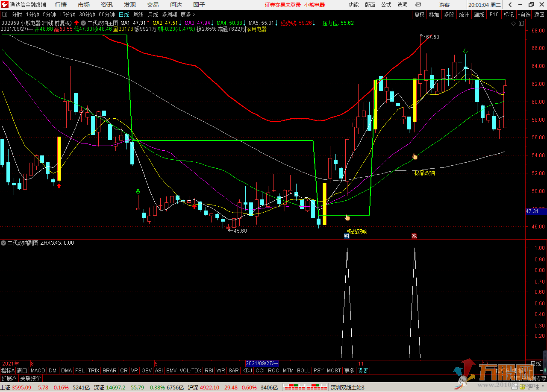Expand the 扩展 panel button
The width and height of the screenshot is (547, 392).
click(x=9, y=378)
